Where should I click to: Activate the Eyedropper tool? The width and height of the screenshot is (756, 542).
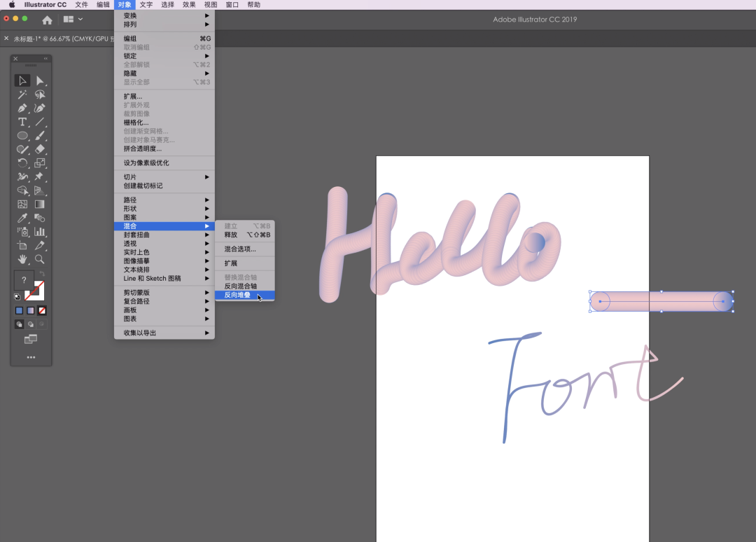[22, 218]
